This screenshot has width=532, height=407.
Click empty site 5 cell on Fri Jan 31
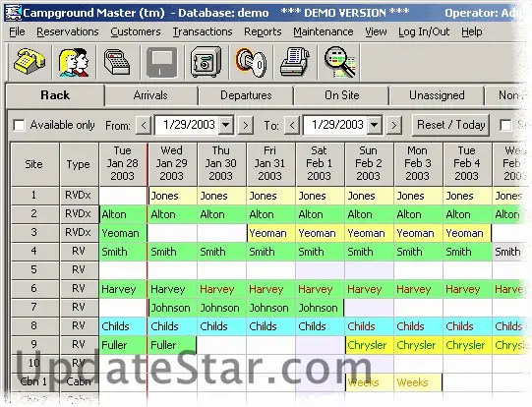pyautogui.click(x=270, y=270)
